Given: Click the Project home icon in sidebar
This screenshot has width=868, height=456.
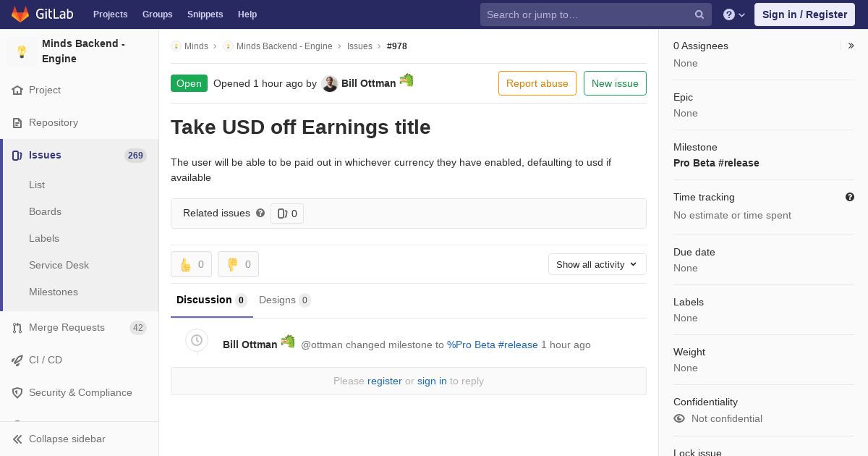Looking at the screenshot, I should [17, 90].
